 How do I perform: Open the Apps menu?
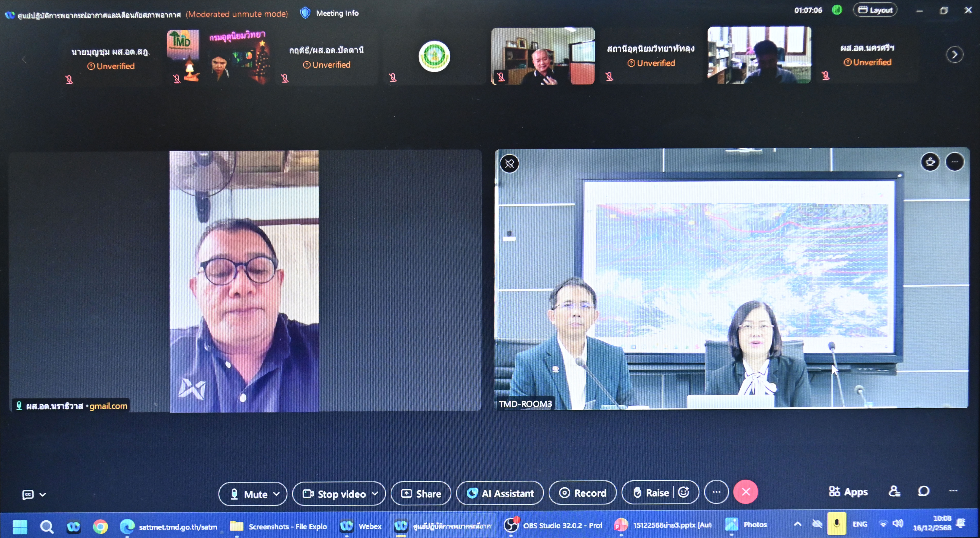(x=848, y=492)
